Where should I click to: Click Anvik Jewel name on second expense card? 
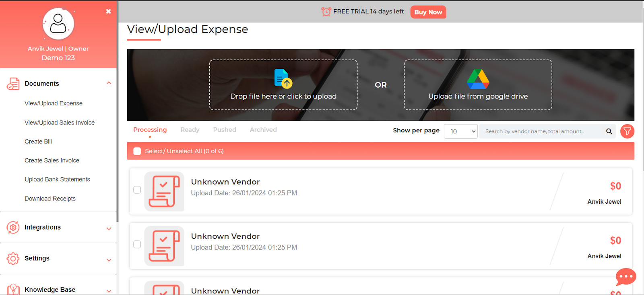(604, 256)
